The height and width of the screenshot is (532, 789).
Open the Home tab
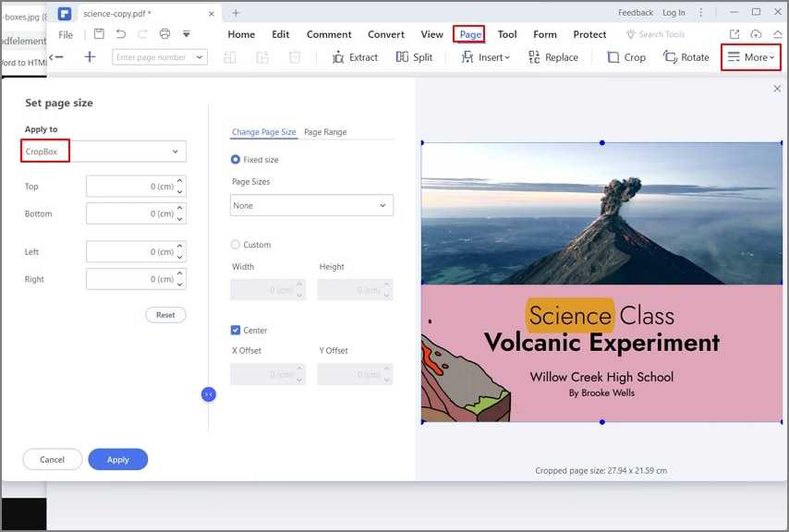click(241, 34)
